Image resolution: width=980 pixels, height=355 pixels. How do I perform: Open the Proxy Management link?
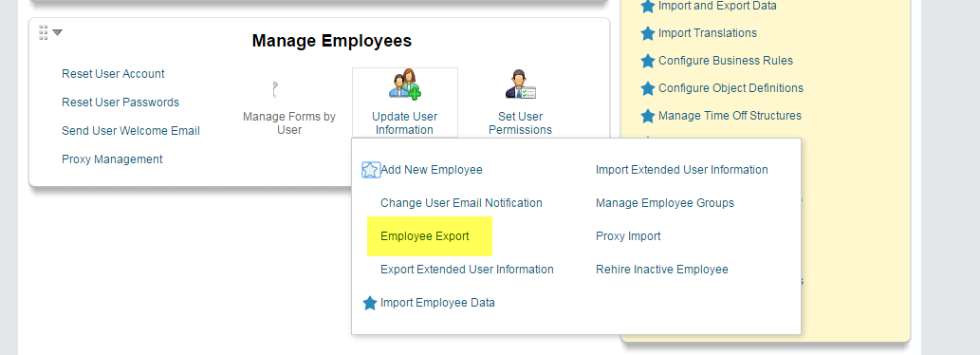tap(112, 159)
